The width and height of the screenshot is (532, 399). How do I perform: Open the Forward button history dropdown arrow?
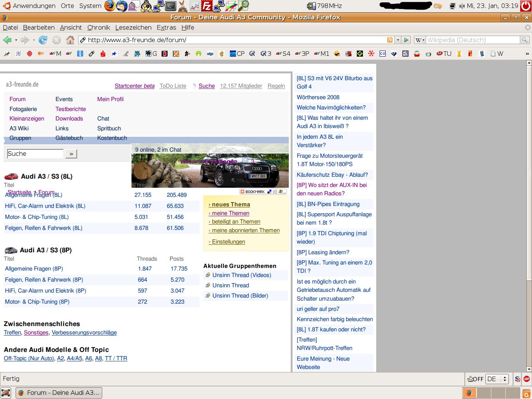point(34,40)
